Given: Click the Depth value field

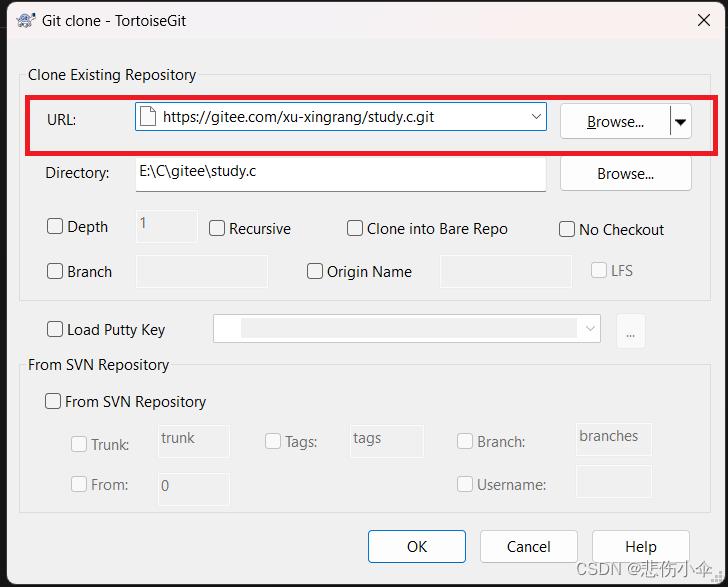Looking at the screenshot, I should [167, 227].
